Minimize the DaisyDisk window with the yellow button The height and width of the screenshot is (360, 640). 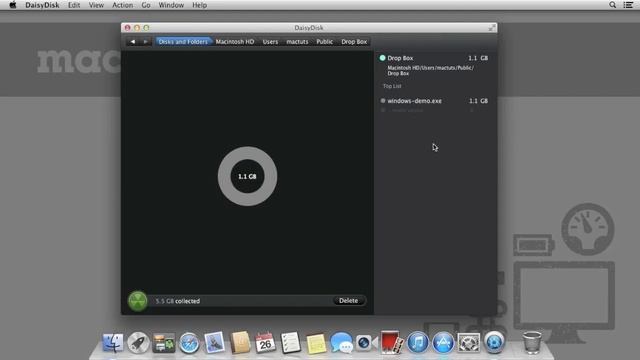pyautogui.click(x=137, y=28)
